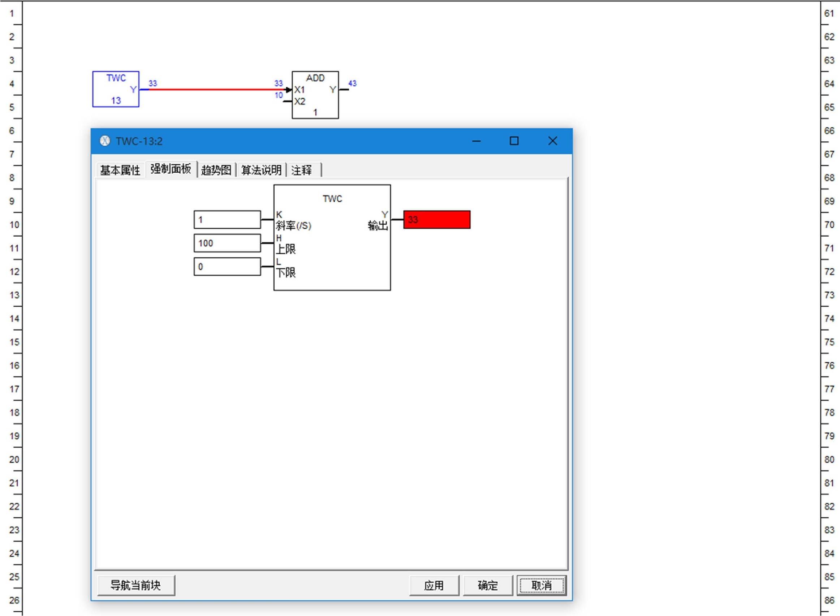840x616 pixels.
Task: Click the L 下限 input field
Action: [227, 267]
